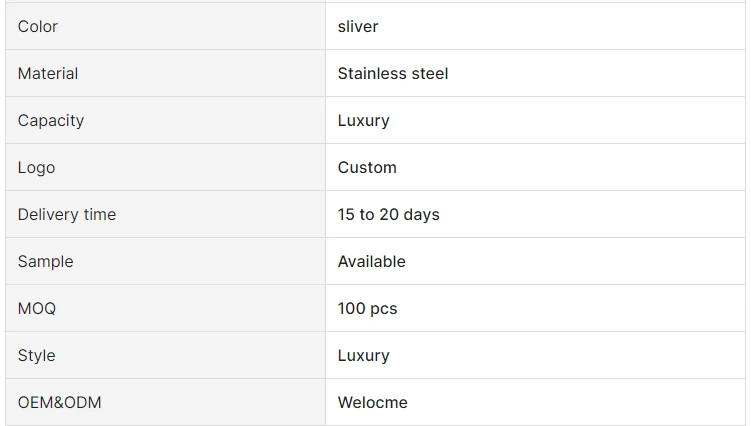
Task: Click the 'Available' sample value
Action: point(372,262)
